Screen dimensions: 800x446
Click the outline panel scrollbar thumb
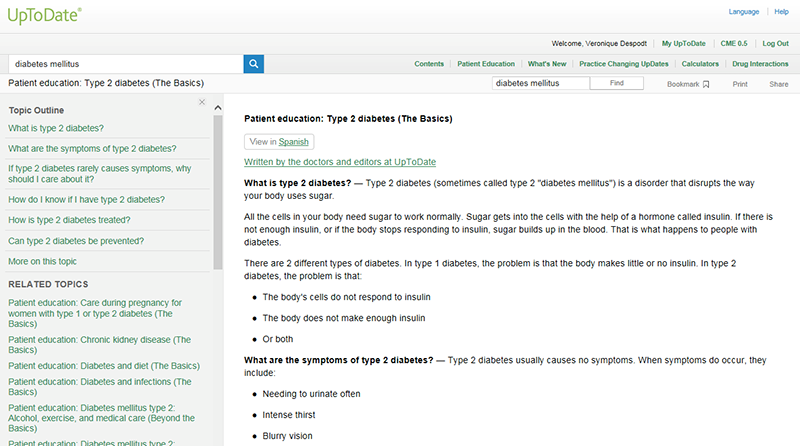click(218, 192)
